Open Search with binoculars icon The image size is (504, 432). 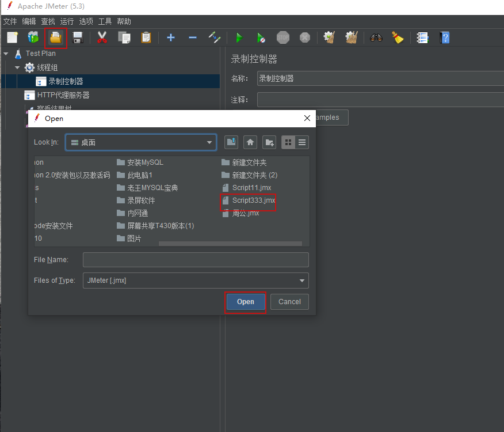[x=376, y=37]
